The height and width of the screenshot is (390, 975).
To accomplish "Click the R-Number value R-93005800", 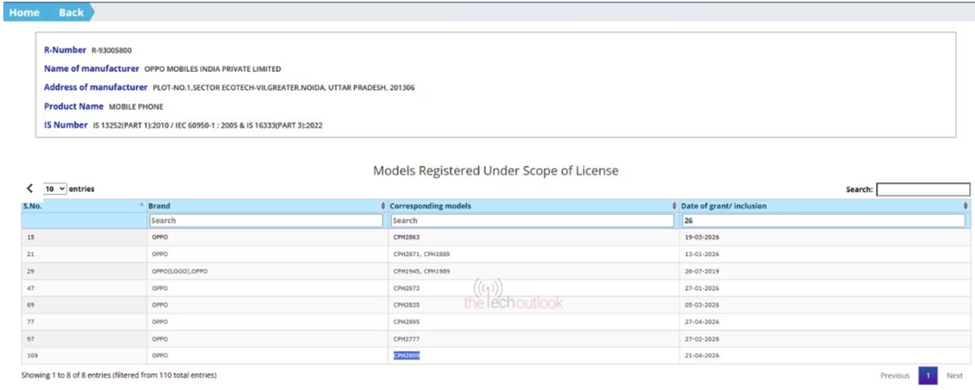I will click(111, 50).
